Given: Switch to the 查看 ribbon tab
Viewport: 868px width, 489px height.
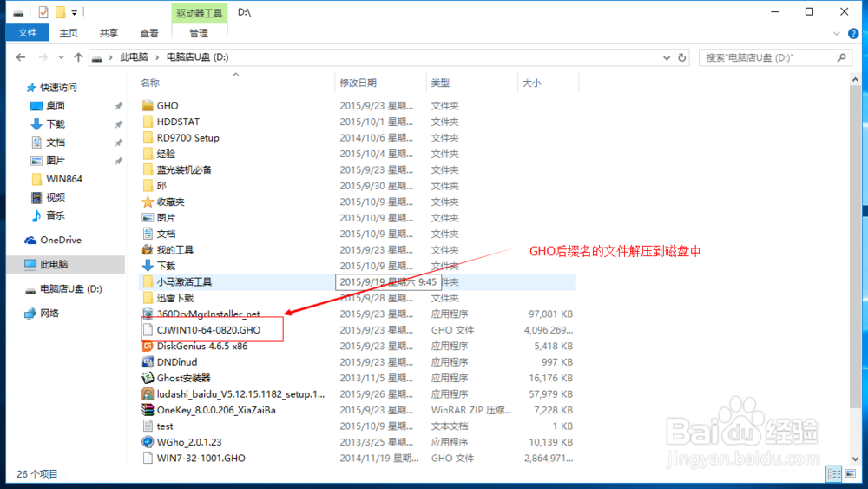Looking at the screenshot, I should tap(149, 33).
